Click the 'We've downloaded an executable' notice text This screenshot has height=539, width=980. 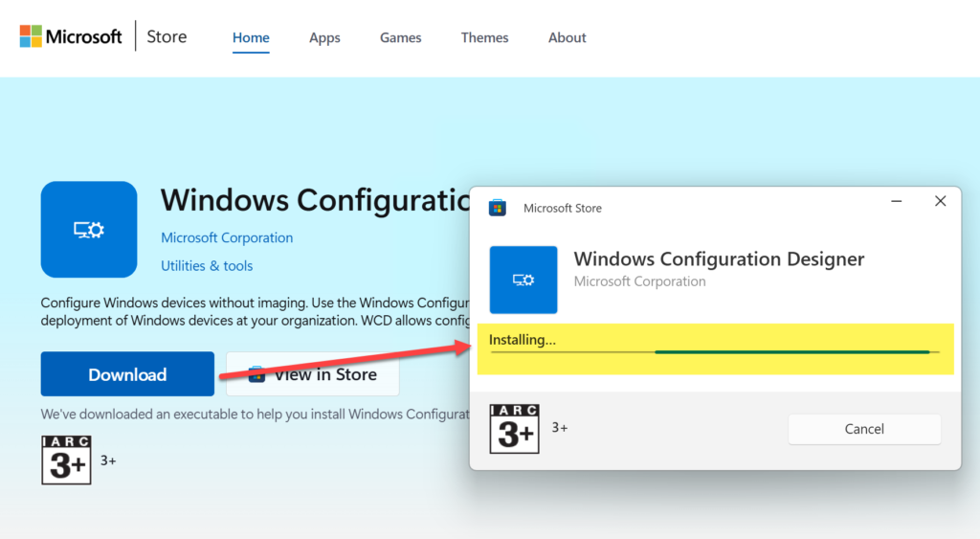tap(255, 414)
